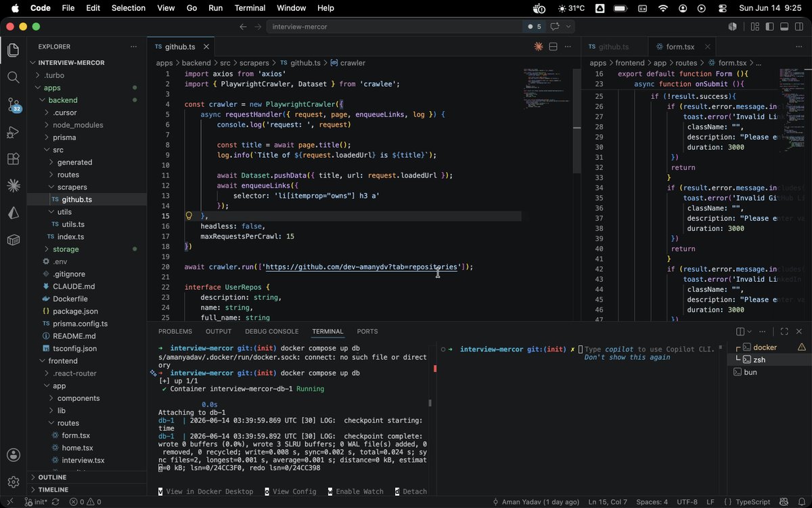Click the init* branch in status bar
Screen dimensions: 812x508
pos(37,502)
